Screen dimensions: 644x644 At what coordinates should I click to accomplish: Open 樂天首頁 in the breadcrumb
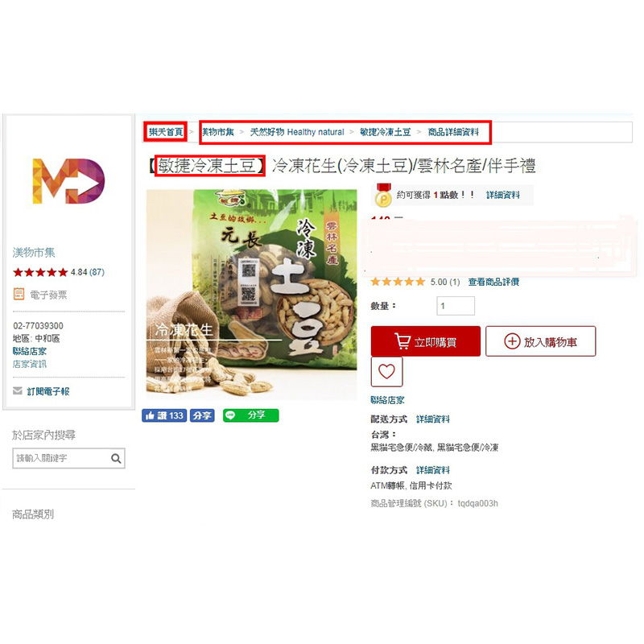click(166, 132)
